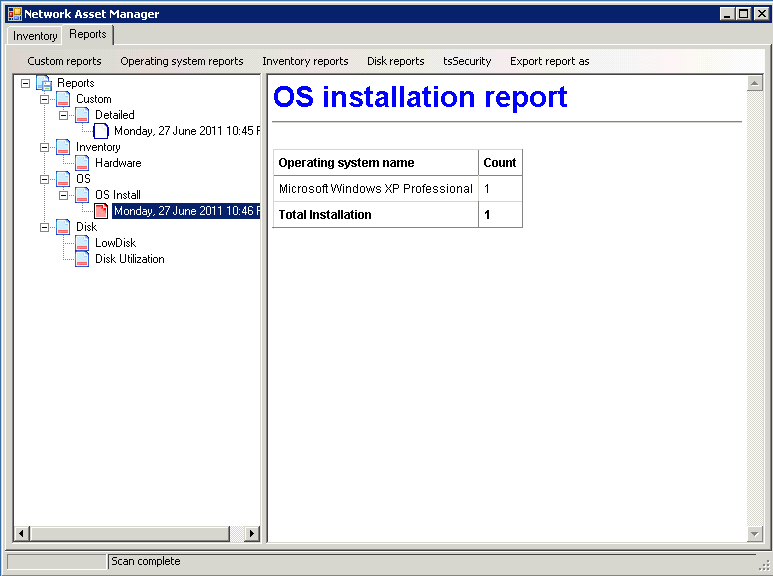Click the tree panel right scroll arrow

[251, 534]
